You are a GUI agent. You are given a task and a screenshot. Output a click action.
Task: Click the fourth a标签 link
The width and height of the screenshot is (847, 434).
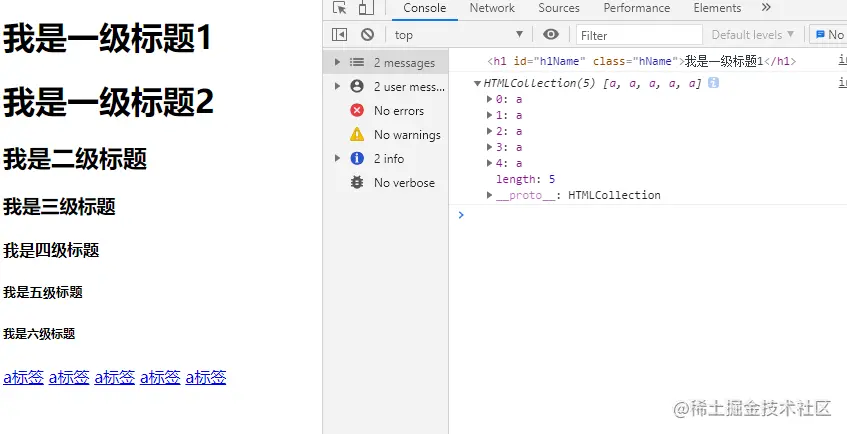point(160,377)
